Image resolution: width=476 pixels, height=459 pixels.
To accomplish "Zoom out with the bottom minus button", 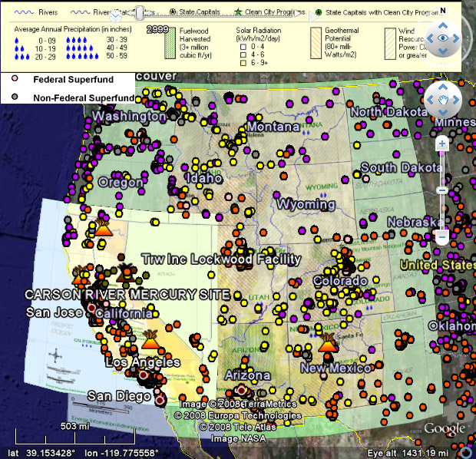I will 441,239.
